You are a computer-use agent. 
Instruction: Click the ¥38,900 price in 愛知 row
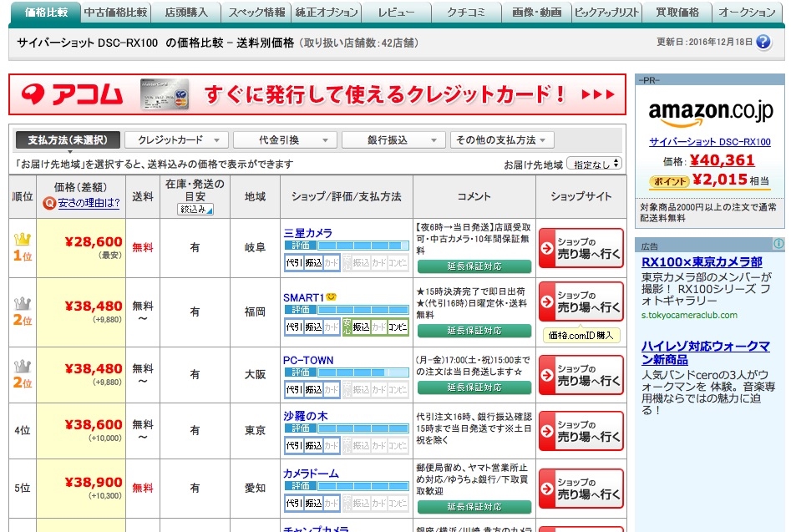pos(94,482)
